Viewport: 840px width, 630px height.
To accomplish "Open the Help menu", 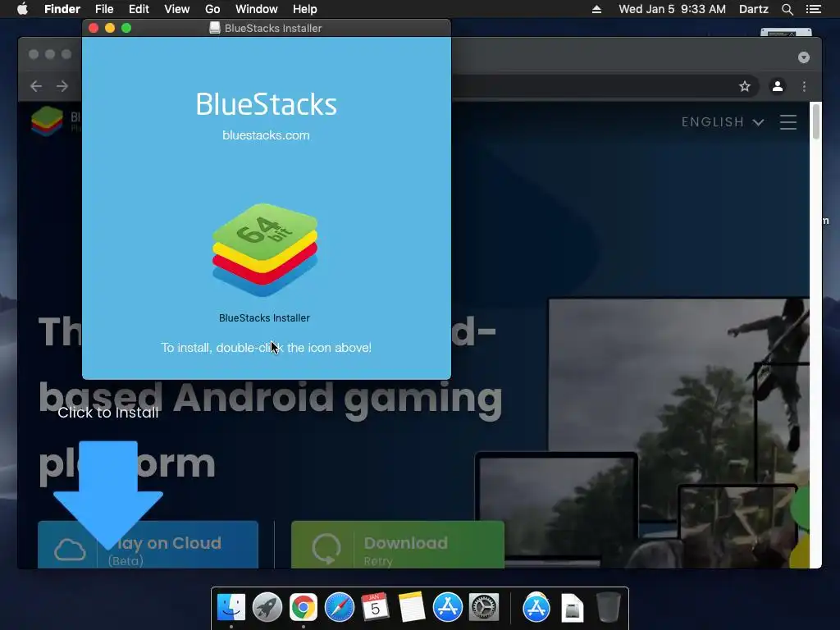I will [x=305, y=9].
